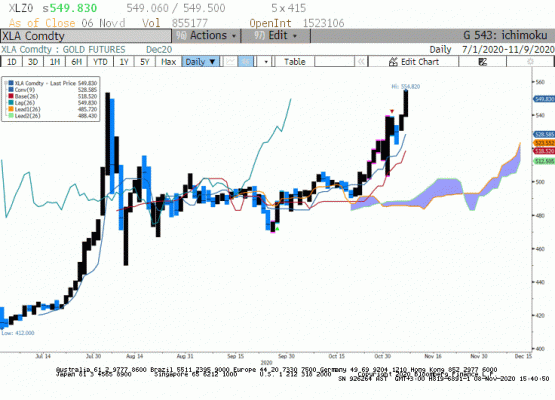Select the 6M range tab

[76, 62]
